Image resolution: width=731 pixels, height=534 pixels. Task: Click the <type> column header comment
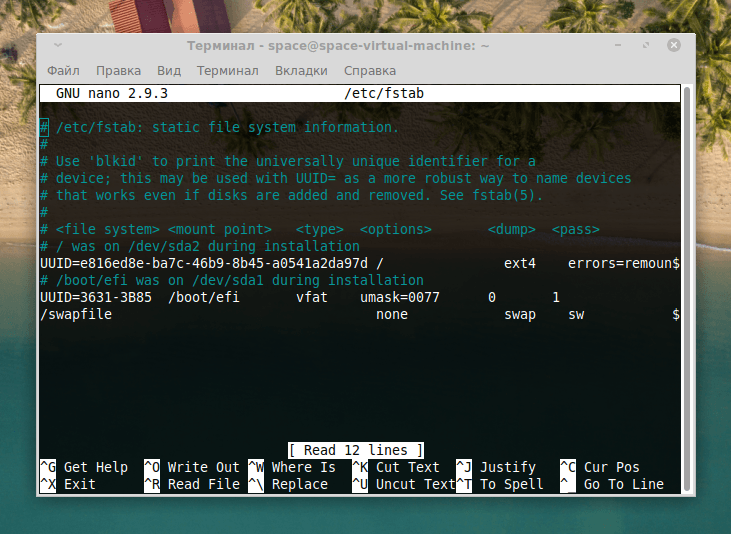(320, 229)
